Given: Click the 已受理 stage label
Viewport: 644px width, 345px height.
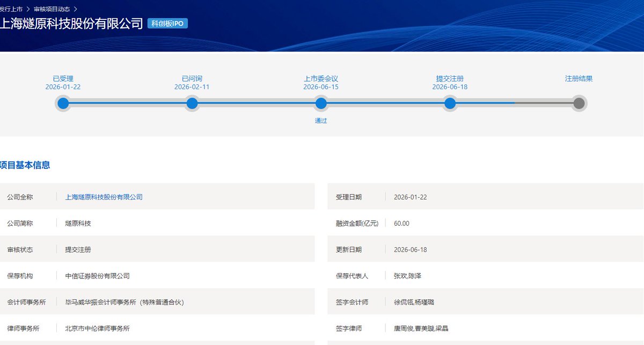Looking at the screenshot, I should point(63,78).
